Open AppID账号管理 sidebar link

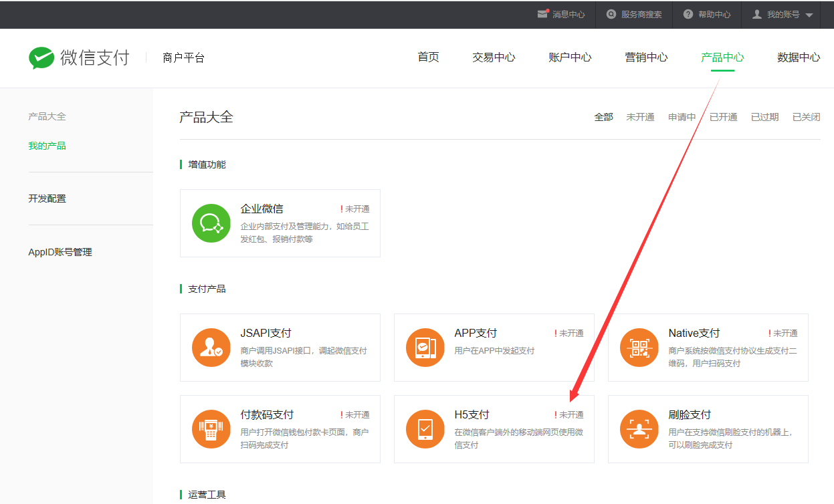[x=60, y=252]
